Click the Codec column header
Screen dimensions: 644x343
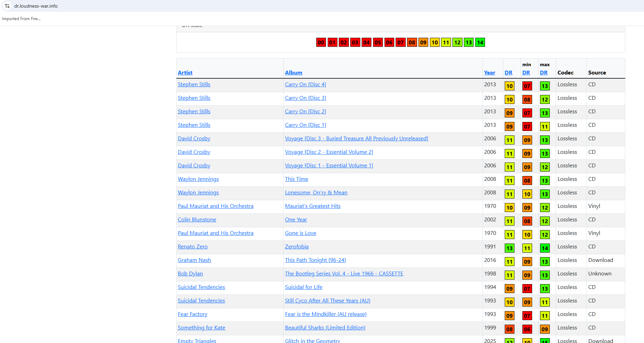[x=565, y=73]
